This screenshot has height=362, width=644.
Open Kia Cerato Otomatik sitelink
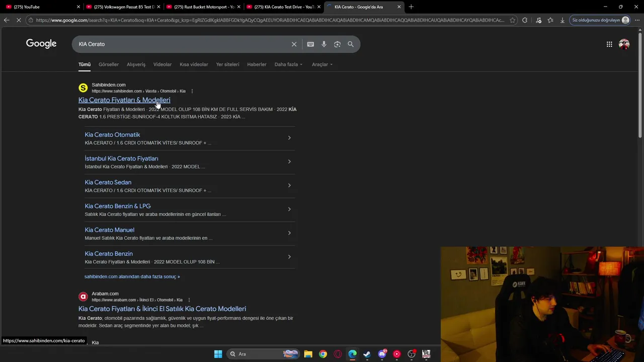112,135
